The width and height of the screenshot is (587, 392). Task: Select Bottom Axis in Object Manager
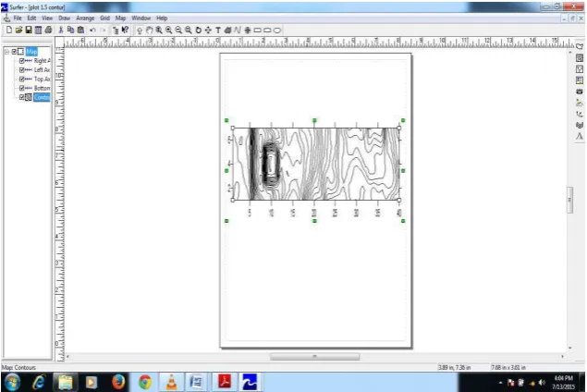[x=42, y=88]
